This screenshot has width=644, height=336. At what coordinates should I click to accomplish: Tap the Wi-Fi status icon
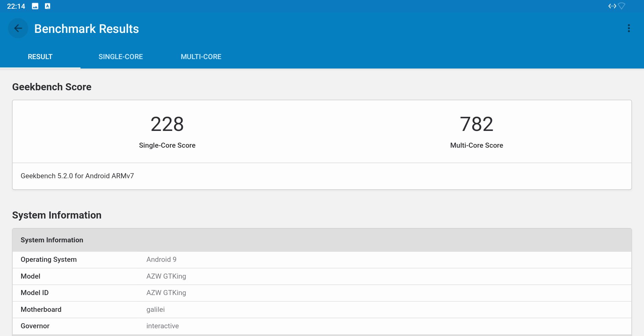tap(622, 6)
